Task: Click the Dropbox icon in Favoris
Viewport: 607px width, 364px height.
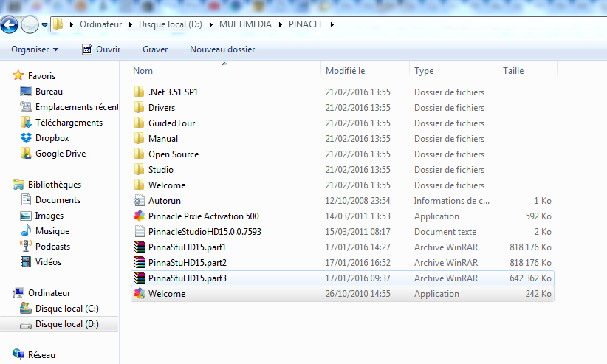Action: point(26,138)
